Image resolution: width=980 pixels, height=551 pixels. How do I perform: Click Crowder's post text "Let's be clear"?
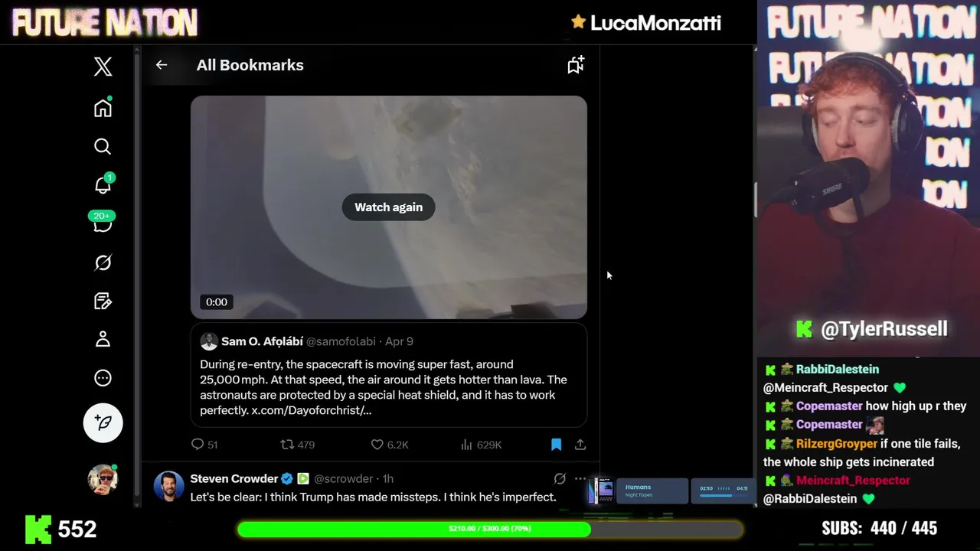(374, 497)
